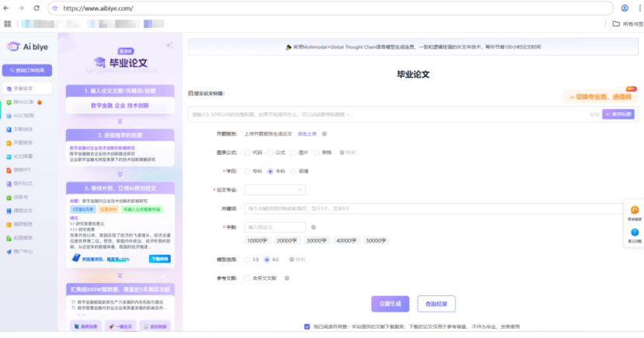Viewport: 644px width, 338px height.
Task: Click the blue question-mark FAQ floating icon
Action: (x=635, y=232)
